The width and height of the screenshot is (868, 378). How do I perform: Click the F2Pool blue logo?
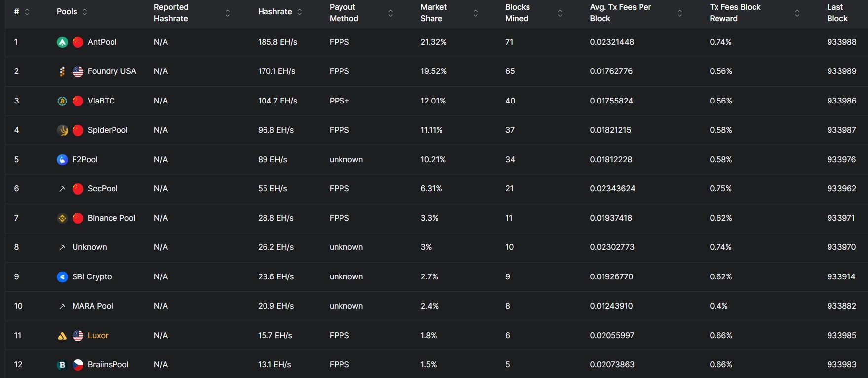pyautogui.click(x=61, y=159)
